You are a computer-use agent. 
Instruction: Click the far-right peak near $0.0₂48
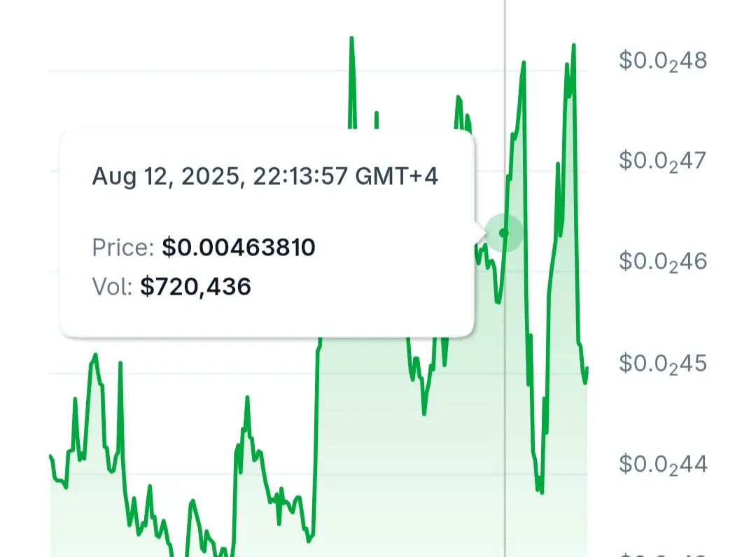pyautogui.click(x=574, y=45)
